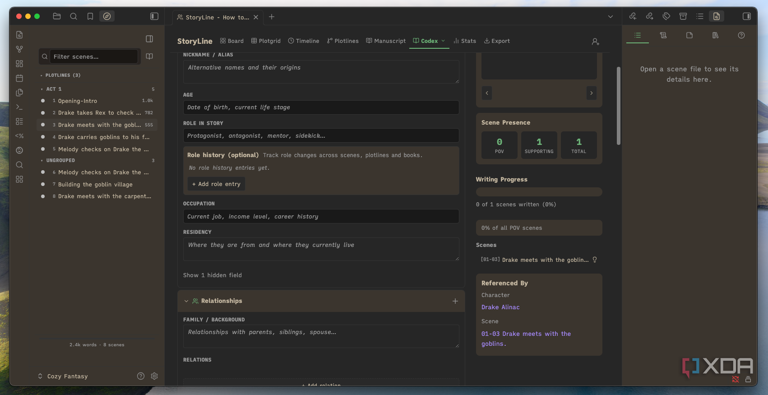Show 1 hidden field
Screen dimensions: 768x395
tap(213, 275)
